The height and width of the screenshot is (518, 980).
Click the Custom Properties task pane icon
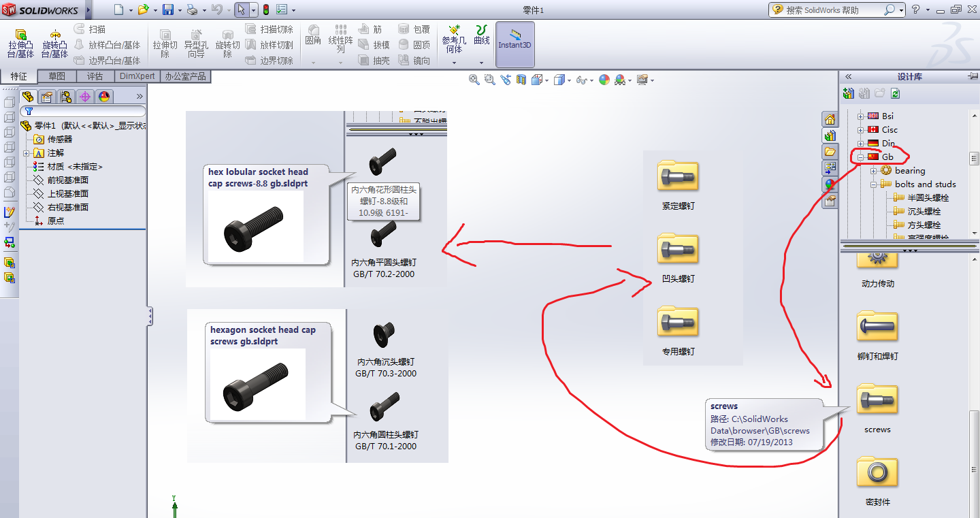coord(830,201)
